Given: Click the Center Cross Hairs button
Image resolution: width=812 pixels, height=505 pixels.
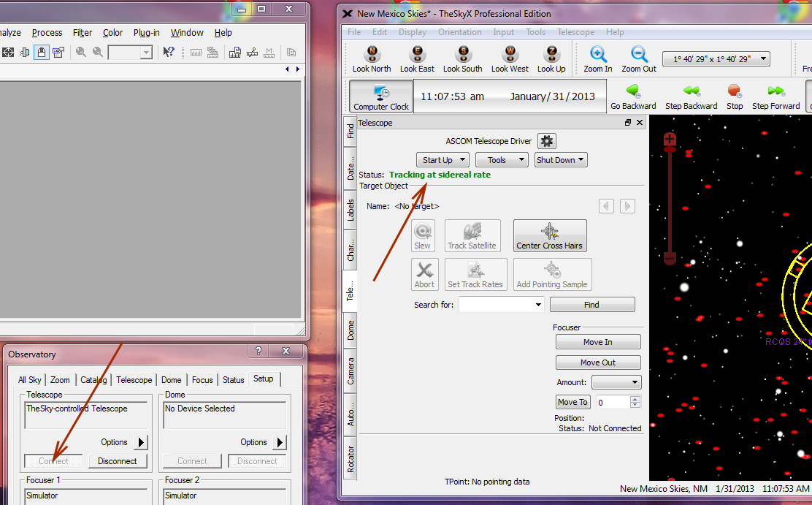Looking at the screenshot, I should [x=550, y=235].
